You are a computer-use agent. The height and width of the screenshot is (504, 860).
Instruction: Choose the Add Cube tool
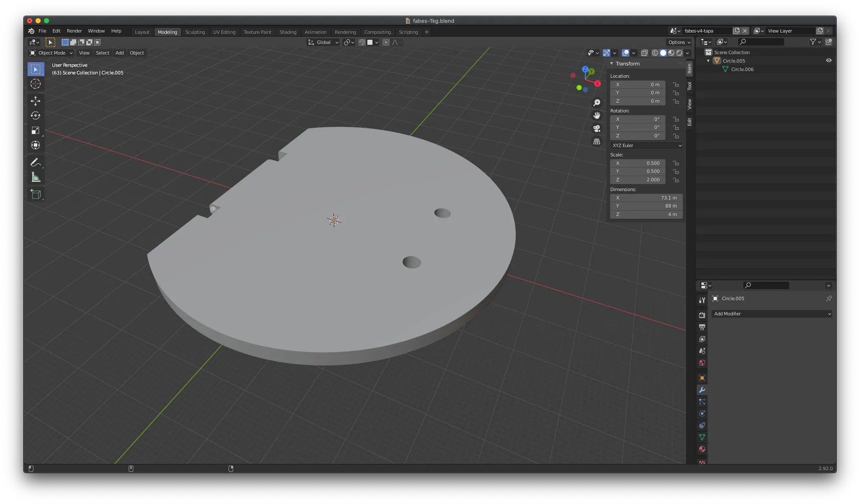[x=36, y=194]
